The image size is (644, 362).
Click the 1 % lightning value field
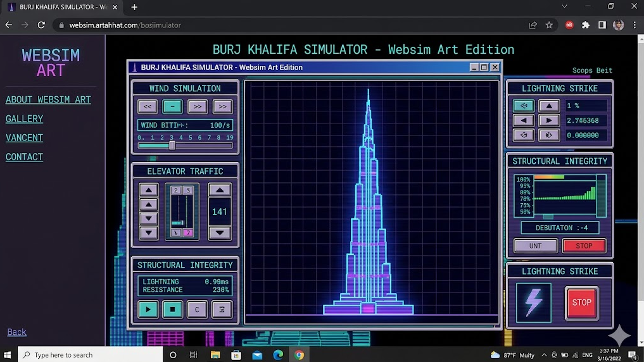pos(586,106)
